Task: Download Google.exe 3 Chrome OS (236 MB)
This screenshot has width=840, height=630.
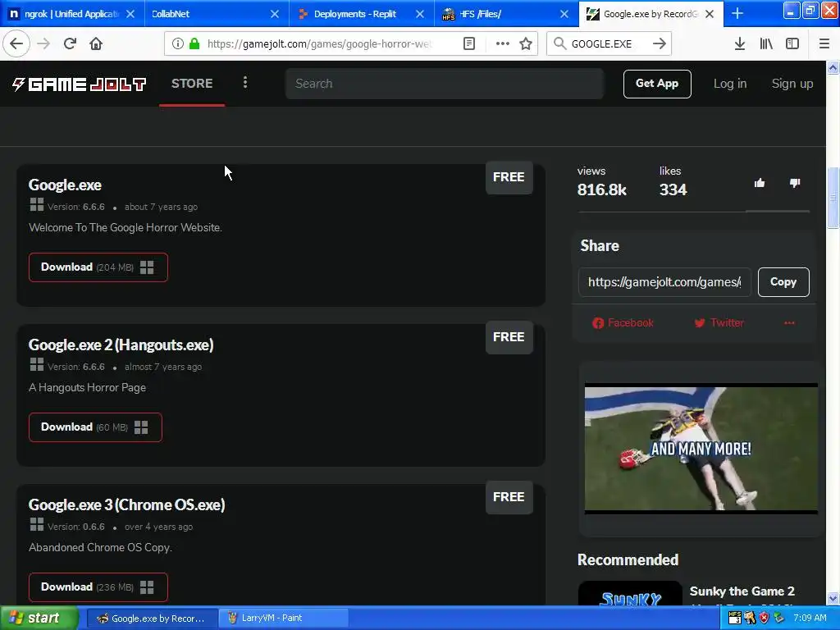Action: click(x=98, y=587)
